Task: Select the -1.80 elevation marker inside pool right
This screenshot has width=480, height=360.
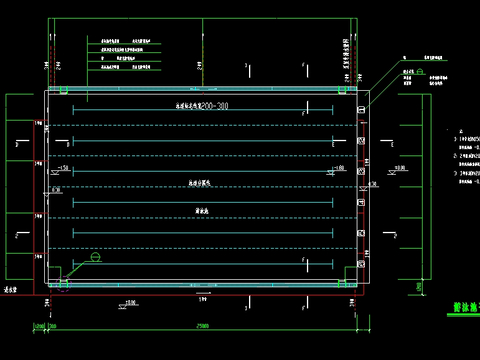Action: point(336,170)
